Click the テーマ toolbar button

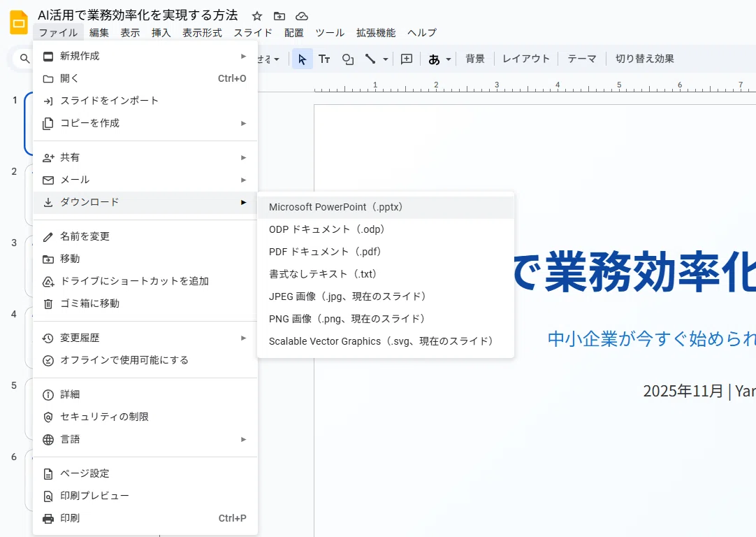582,59
